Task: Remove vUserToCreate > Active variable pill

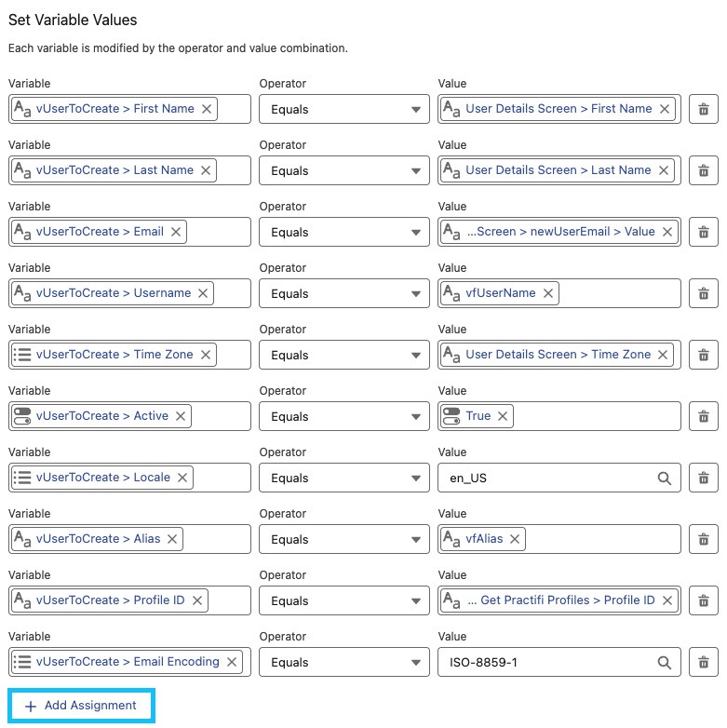Action: click(181, 416)
